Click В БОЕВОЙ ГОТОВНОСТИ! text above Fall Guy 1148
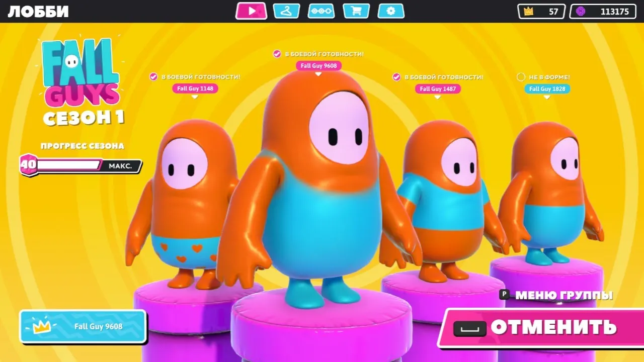This screenshot has width=644, height=362. pyautogui.click(x=201, y=77)
